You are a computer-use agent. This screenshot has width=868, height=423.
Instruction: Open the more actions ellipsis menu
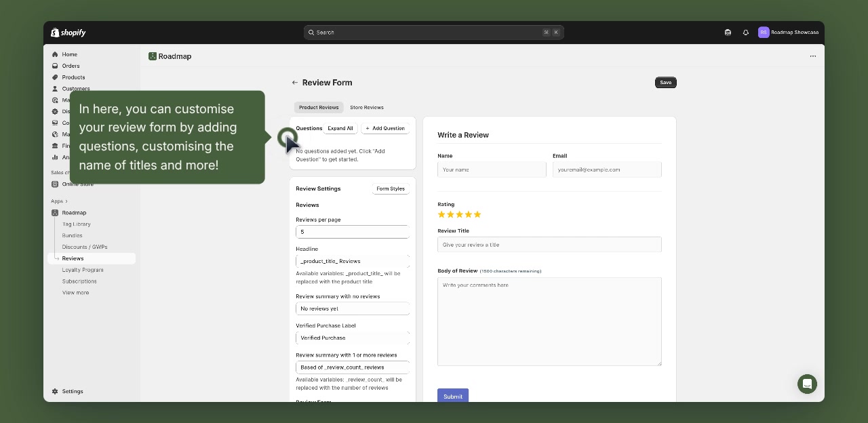812,56
